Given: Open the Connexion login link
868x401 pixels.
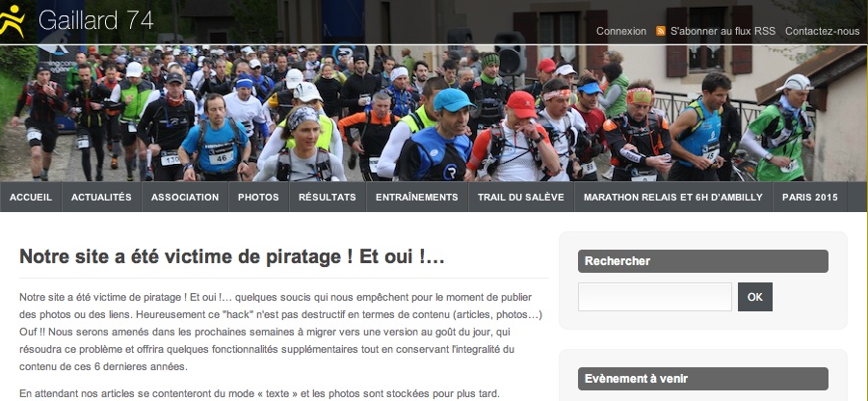Looking at the screenshot, I should click(621, 31).
